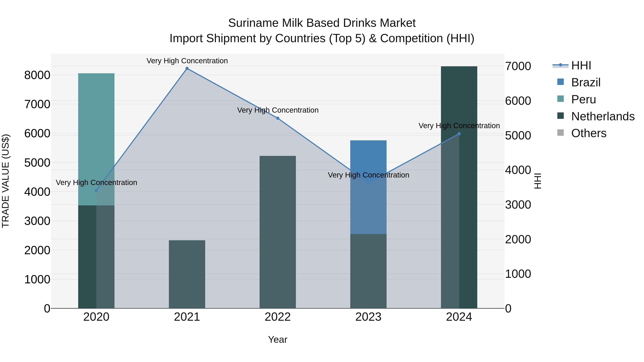The height and width of the screenshot is (362, 644).
Task: Click the Peru teal legend swatch
Action: [x=560, y=99]
